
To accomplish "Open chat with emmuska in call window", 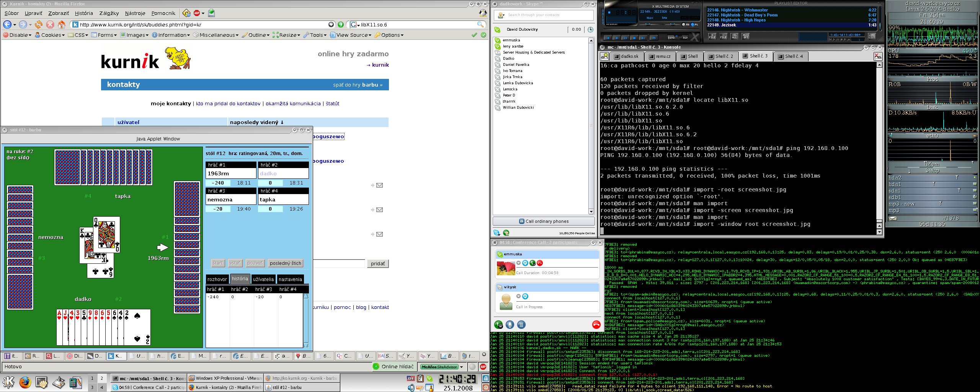I will click(525, 263).
